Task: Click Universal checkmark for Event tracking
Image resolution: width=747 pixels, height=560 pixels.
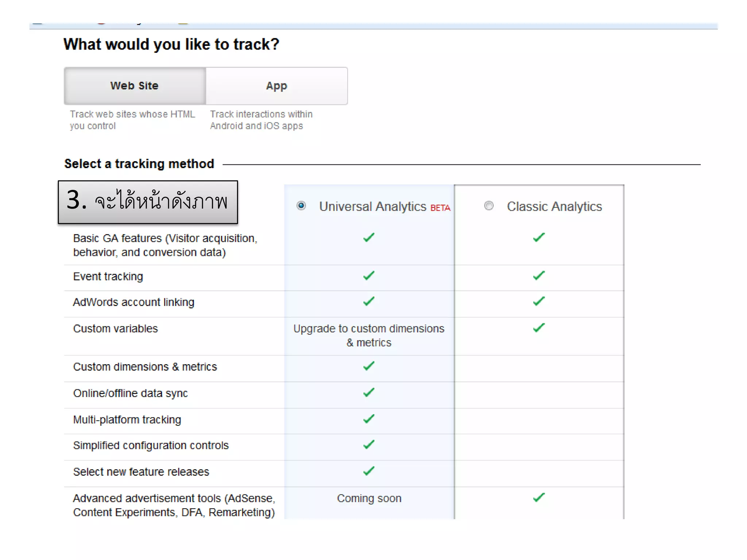Action: [x=369, y=275]
